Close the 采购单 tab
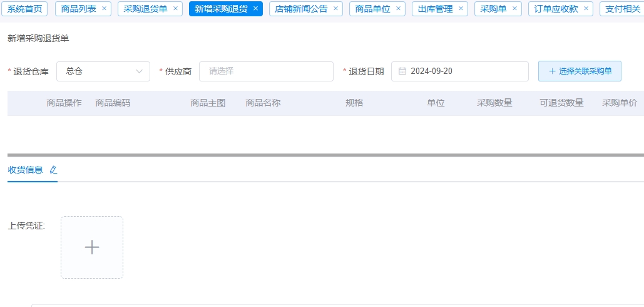The width and height of the screenshot is (644, 307). coord(514,9)
